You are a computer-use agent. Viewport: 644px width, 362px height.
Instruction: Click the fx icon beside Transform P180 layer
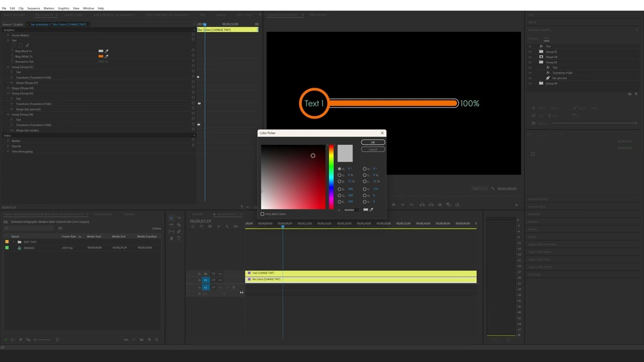tap(548, 73)
